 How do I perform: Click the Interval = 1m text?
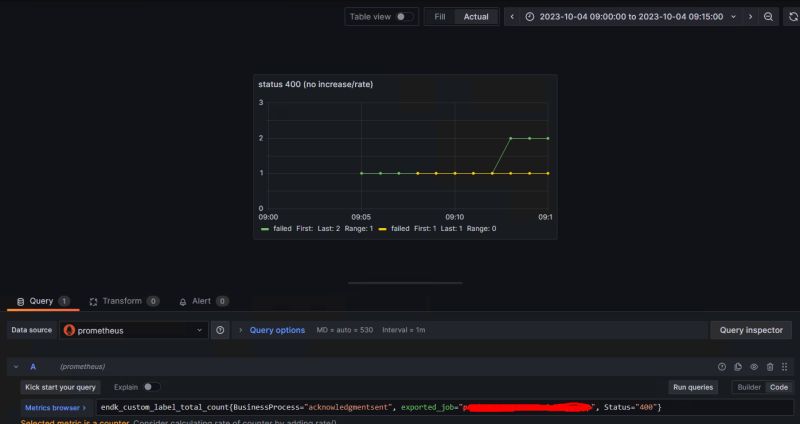(404, 330)
